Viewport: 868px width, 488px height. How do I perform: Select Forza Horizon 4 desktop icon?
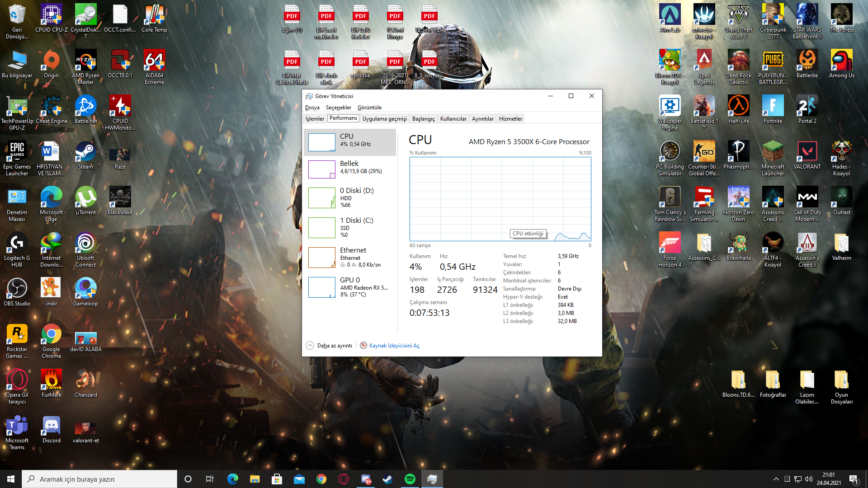[670, 249]
